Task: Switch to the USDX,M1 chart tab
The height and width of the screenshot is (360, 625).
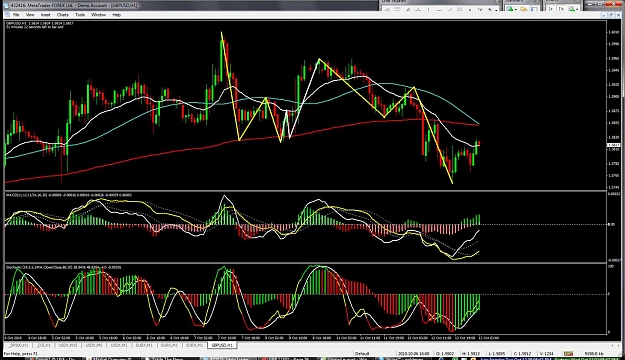Action: pos(119,345)
